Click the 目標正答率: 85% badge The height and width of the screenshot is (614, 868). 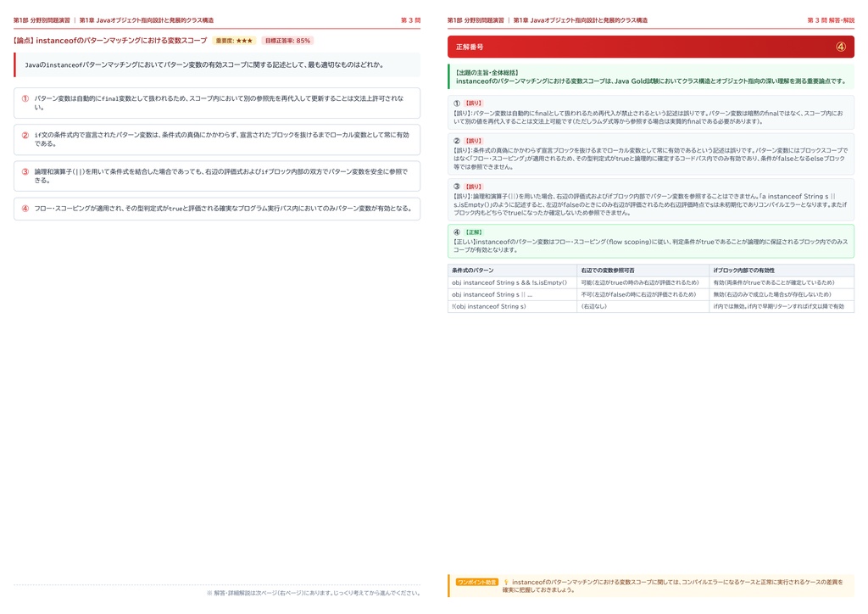click(x=287, y=41)
